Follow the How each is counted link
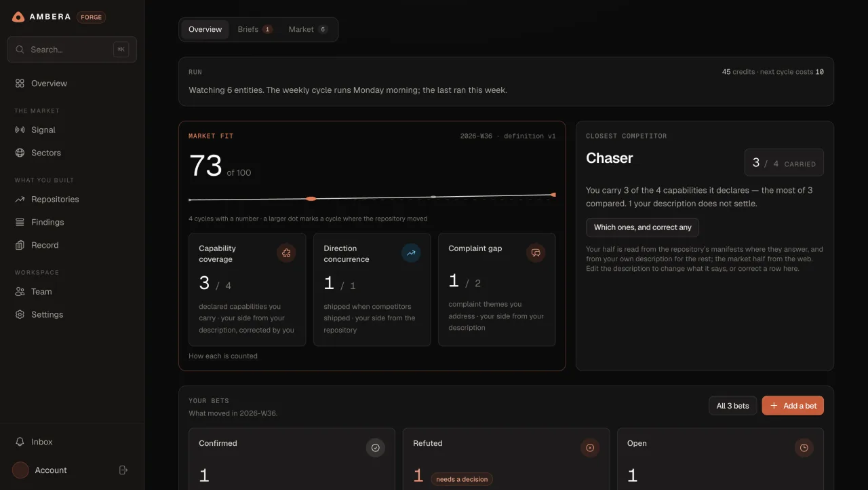Screen dimensions: 868x490 pos(223,356)
